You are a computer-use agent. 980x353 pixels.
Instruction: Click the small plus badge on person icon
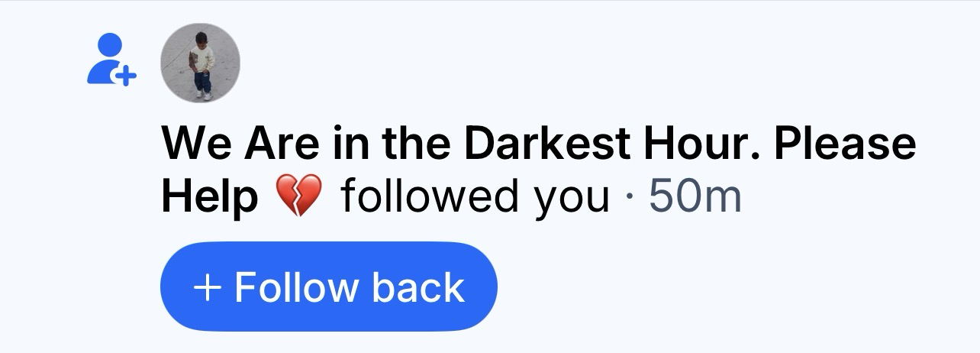point(125,75)
